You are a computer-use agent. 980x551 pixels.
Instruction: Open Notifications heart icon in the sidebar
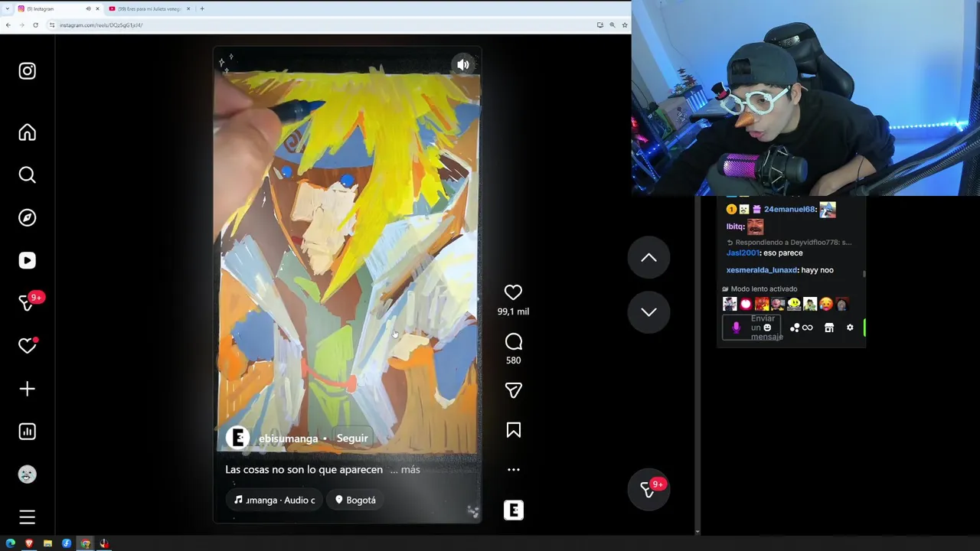pyautogui.click(x=27, y=347)
